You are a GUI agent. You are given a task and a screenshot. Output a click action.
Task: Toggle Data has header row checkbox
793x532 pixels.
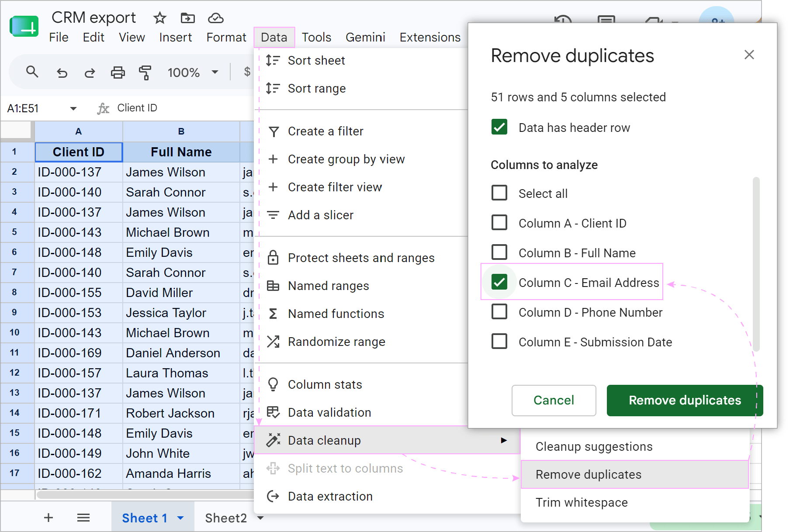tap(499, 127)
